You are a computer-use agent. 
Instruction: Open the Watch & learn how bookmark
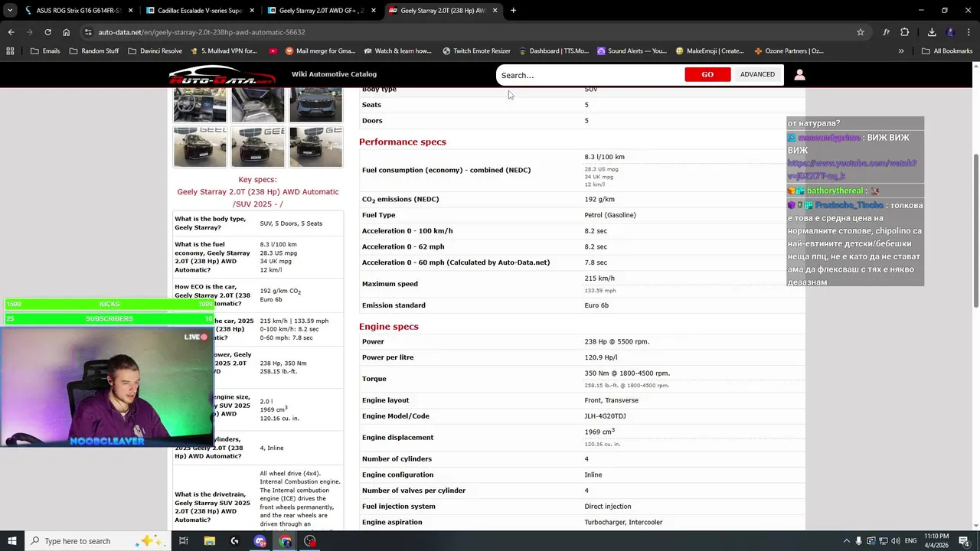398,51
